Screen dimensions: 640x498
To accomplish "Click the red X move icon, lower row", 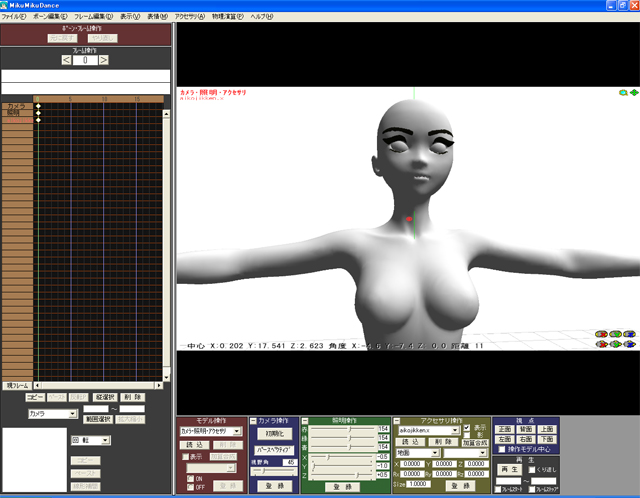I will [x=601, y=345].
